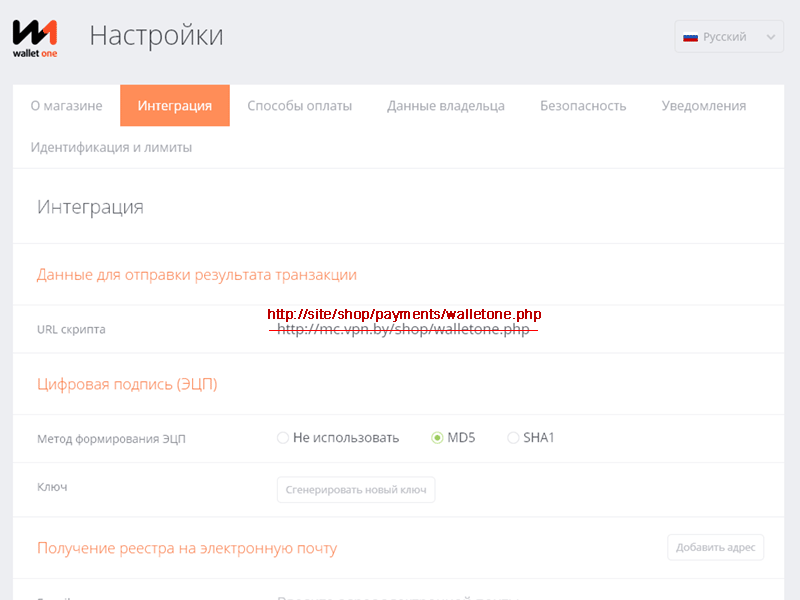
Task: Click Данные для отправки результата транзакции heading
Action: click(197, 274)
